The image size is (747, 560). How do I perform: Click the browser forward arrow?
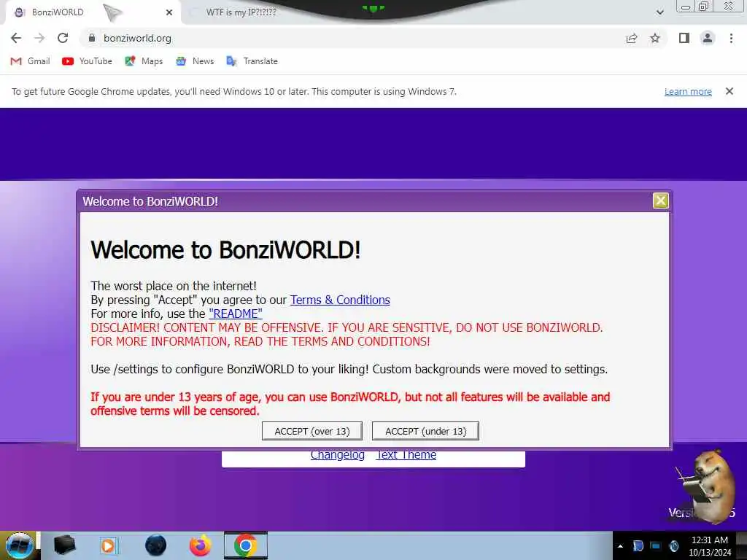tap(39, 38)
